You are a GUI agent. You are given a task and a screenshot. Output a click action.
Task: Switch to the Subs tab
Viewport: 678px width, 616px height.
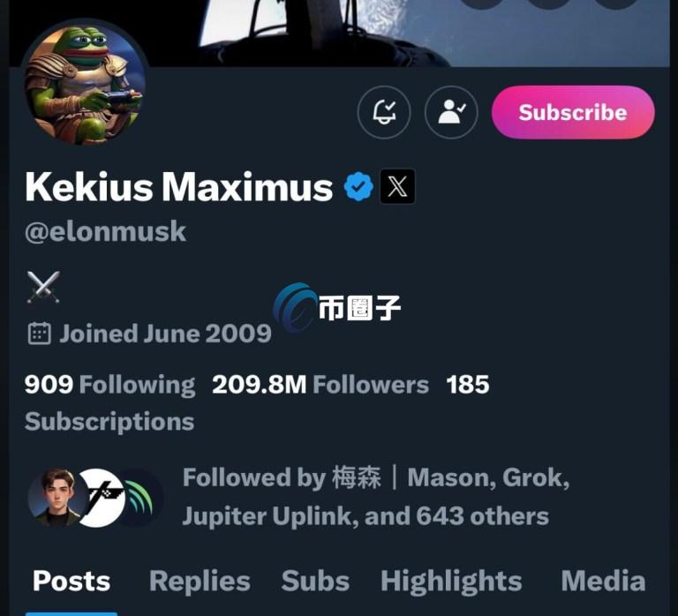click(315, 581)
